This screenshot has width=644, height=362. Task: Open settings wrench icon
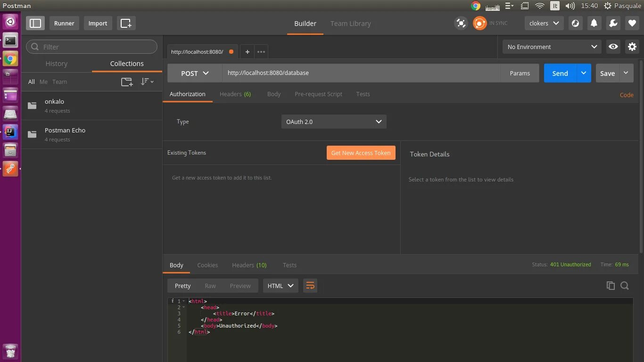pos(613,23)
